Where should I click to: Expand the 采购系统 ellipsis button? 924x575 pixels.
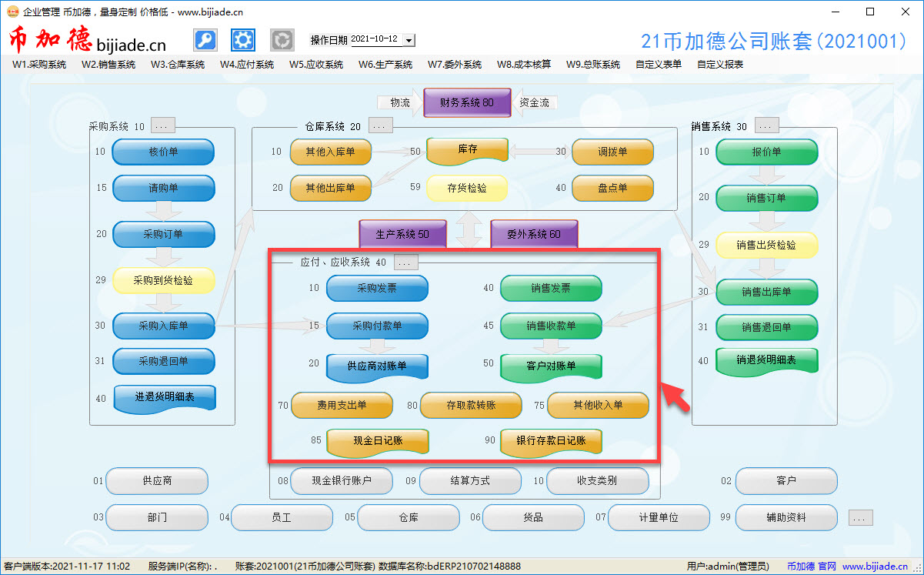[163, 126]
